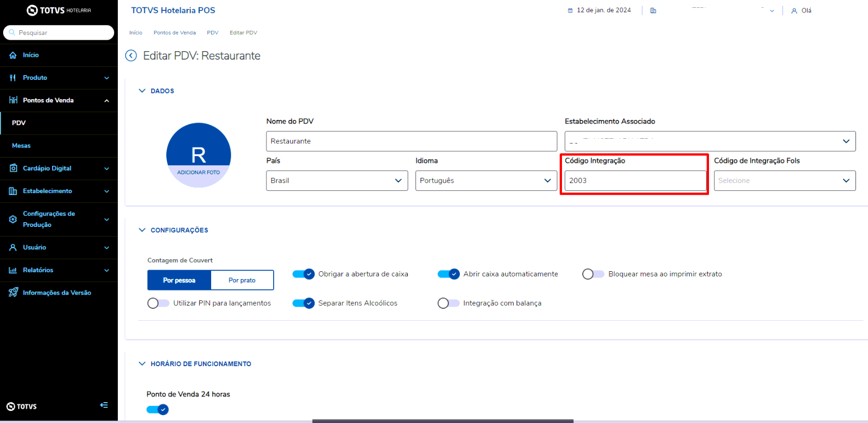Viewport: 868px width, 423px height.
Task: Open Informações da Versão menu item
Action: pos(59,293)
